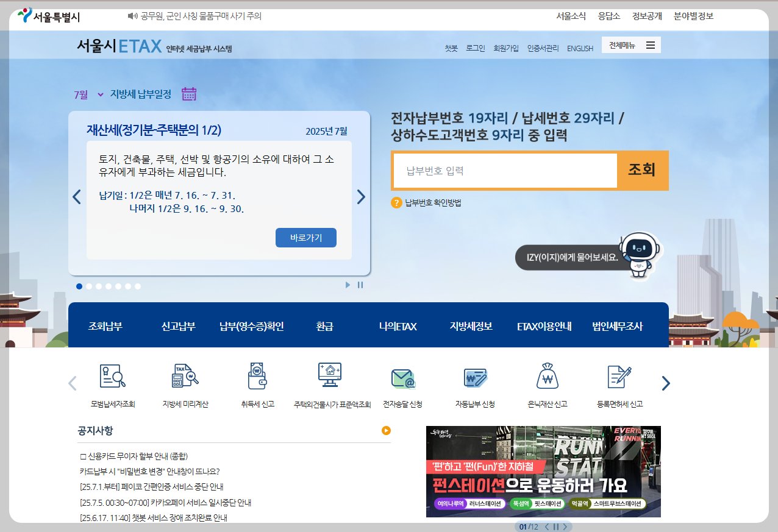Open the 납부(영수증)확인 menu
The image size is (778, 532).
252,326
